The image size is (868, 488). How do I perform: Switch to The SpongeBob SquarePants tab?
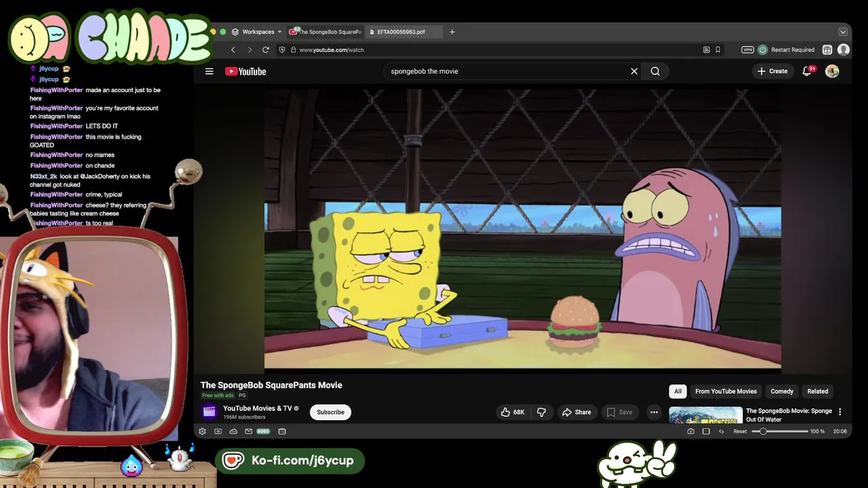coord(325,32)
